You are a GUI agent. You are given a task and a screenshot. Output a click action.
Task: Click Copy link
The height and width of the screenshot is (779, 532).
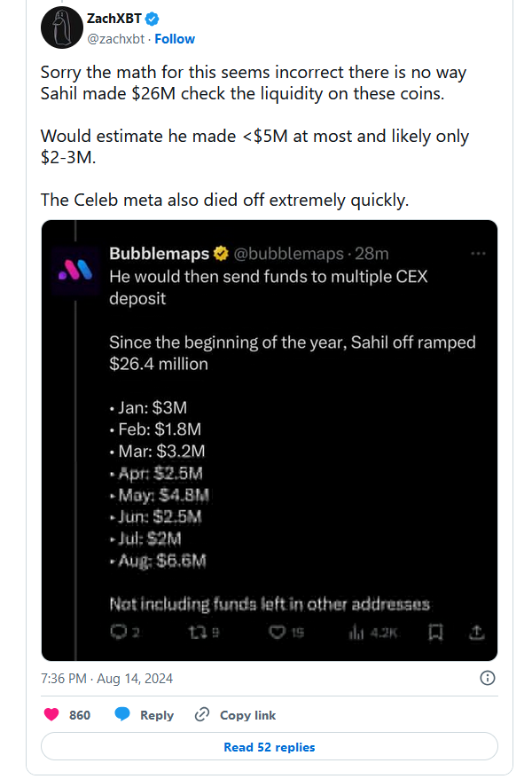(x=235, y=715)
